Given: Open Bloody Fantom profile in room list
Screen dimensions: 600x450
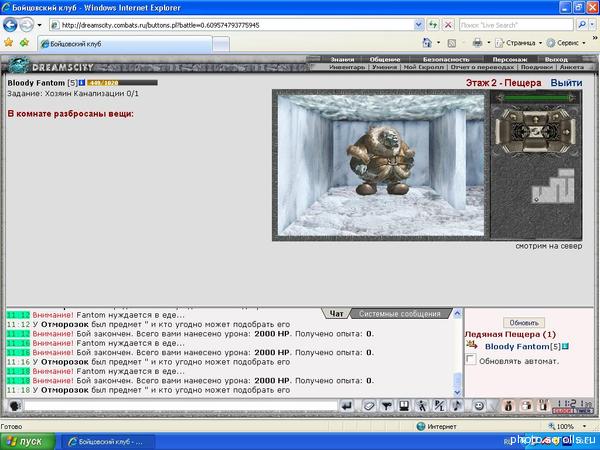Looking at the screenshot, I should click(x=517, y=347).
